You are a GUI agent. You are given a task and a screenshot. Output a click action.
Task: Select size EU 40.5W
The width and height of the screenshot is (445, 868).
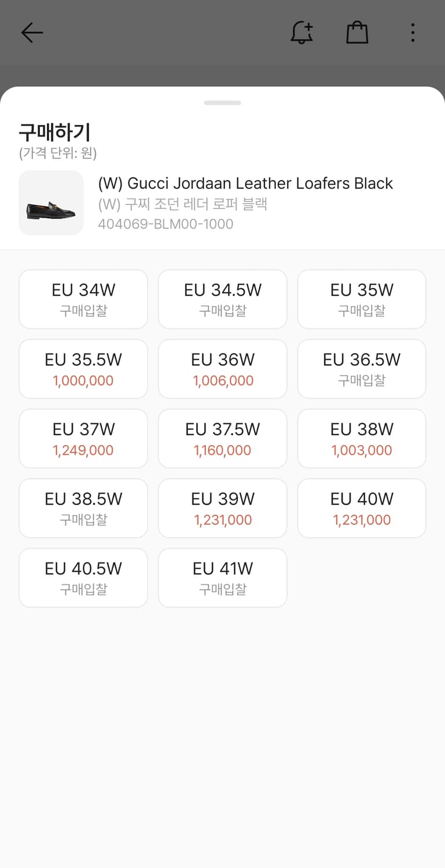click(x=83, y=578)
